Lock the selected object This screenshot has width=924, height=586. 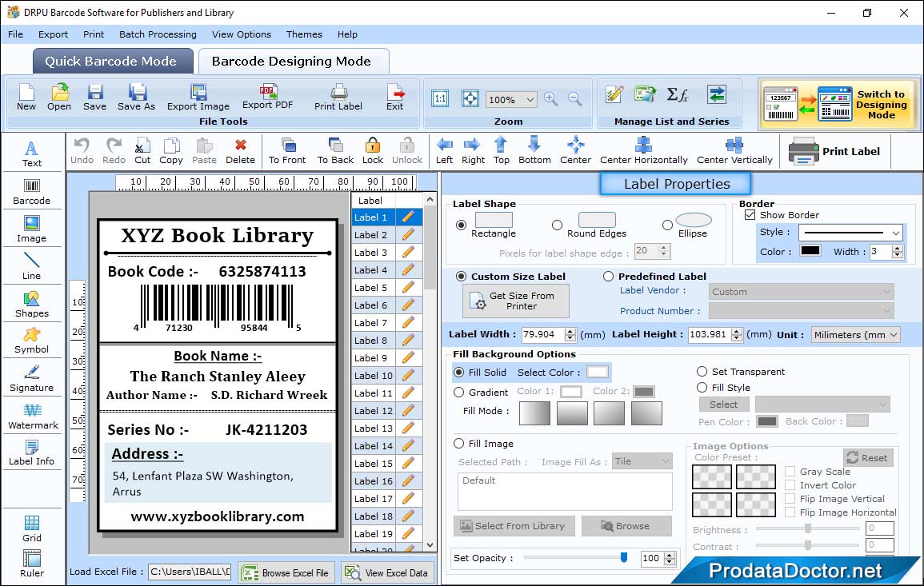pyautogui.click(x=373, y=151)
